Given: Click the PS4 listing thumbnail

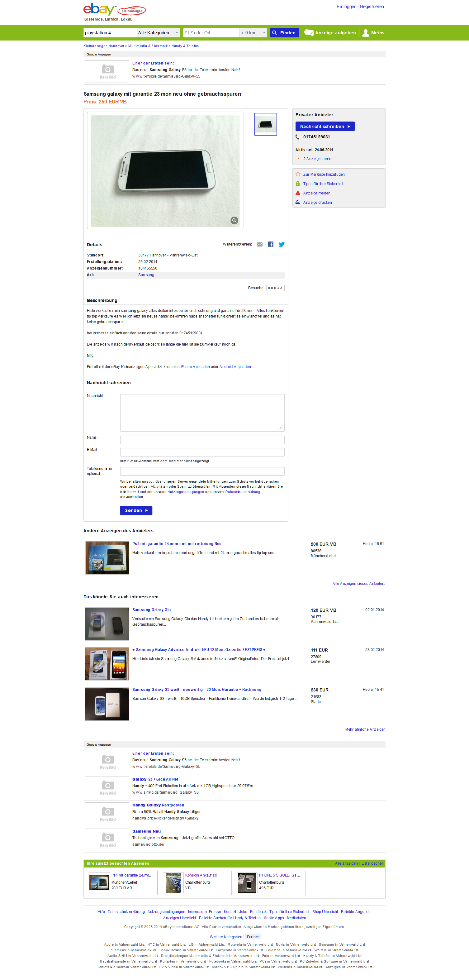Looking at the screenshot, I should pyautogui.click(x=107, y=558).
